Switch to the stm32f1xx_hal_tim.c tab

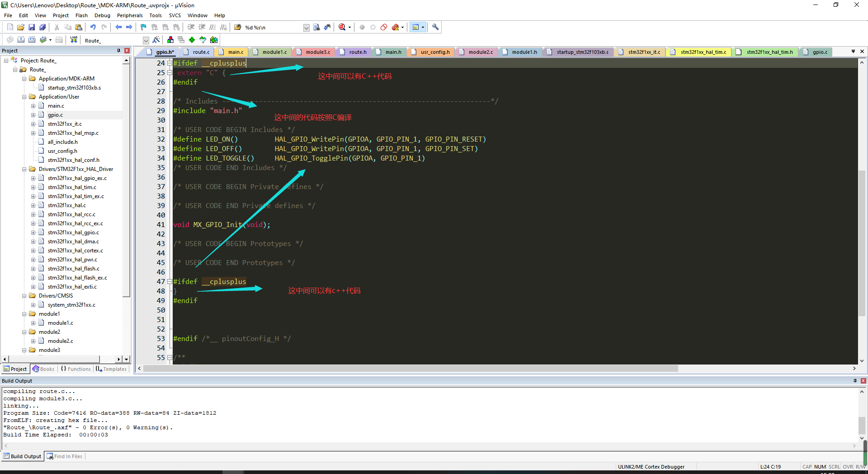coord(698,52)
